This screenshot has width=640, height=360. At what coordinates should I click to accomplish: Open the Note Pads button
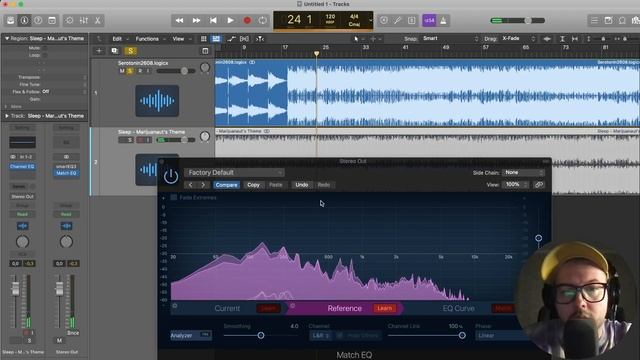(608, 20)
